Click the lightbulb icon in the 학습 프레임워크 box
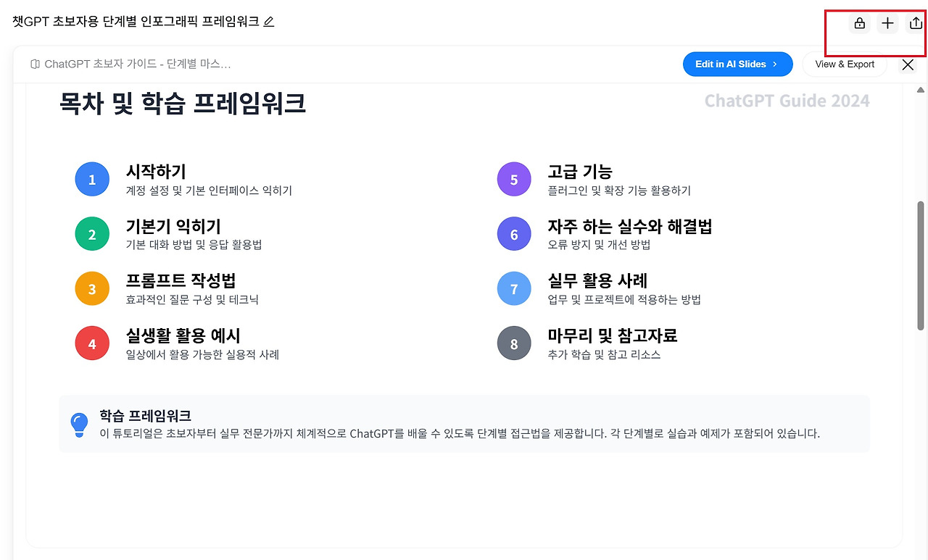 (x=79, y=426)
